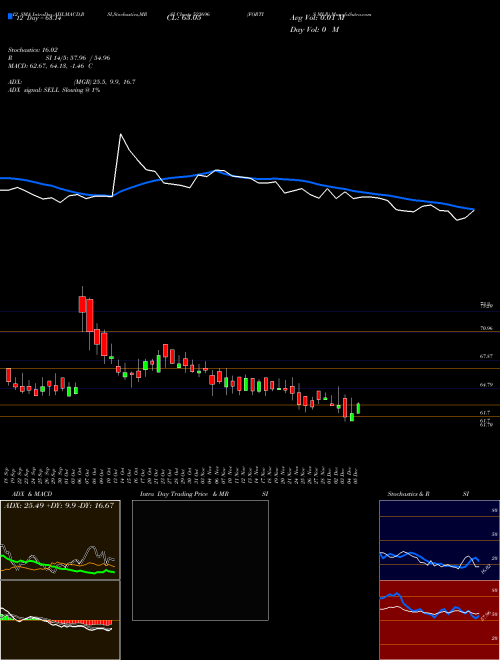Select the '12 Day = 63.14' SMA label

39,18
